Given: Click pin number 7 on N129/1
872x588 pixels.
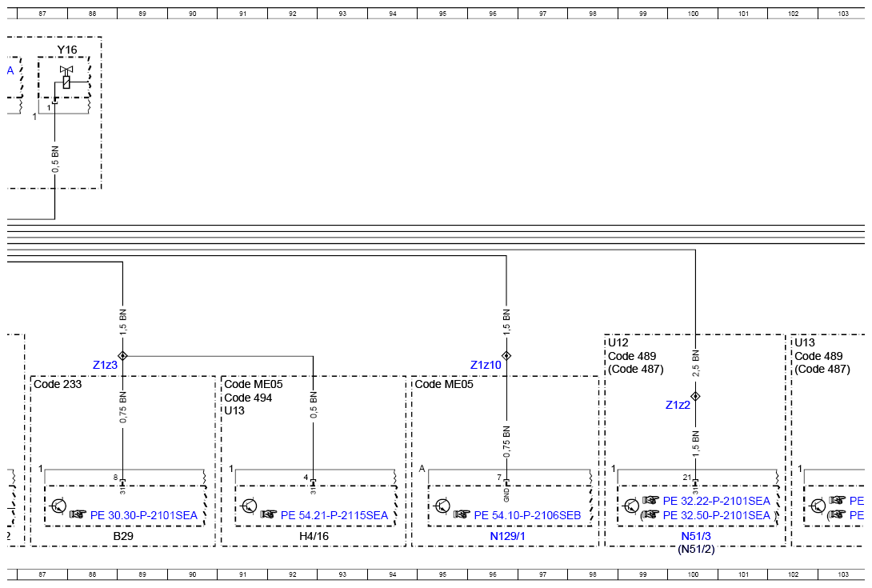Looking at the screenshot, I should coord(499,478).
